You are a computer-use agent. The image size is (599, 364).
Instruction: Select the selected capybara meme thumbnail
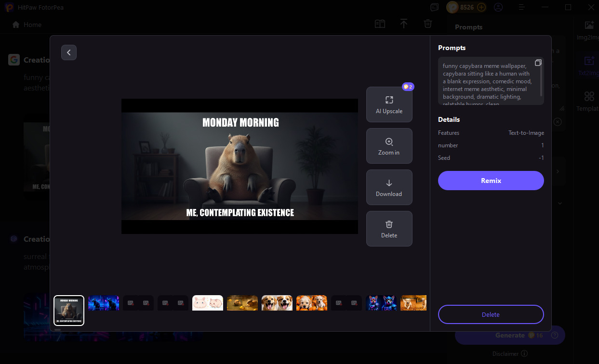click(69, 310)
